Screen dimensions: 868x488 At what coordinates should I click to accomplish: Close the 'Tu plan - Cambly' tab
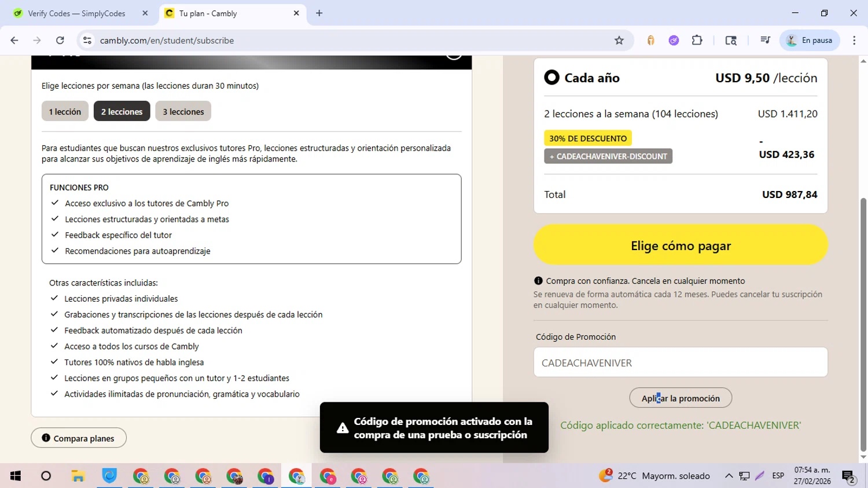tap(296, 13)
